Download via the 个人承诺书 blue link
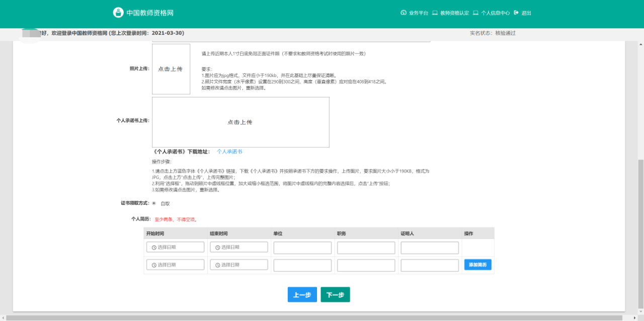This screenshot has height=321, width=644. coord(229,151)
